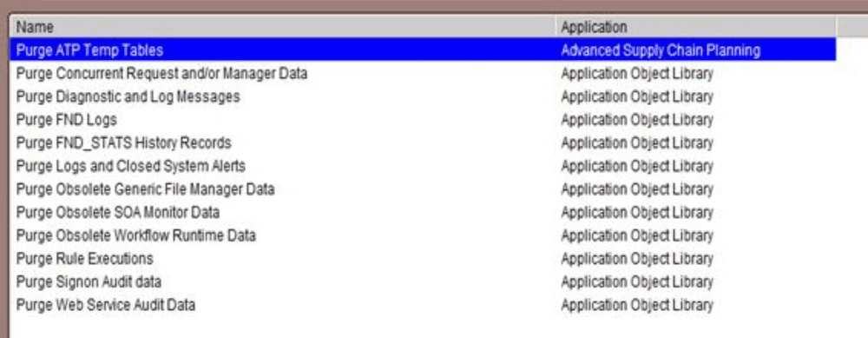Select the Purge Rule Executions entry
The height and width of the screenshot is (338, 868).
pos(85,259)
